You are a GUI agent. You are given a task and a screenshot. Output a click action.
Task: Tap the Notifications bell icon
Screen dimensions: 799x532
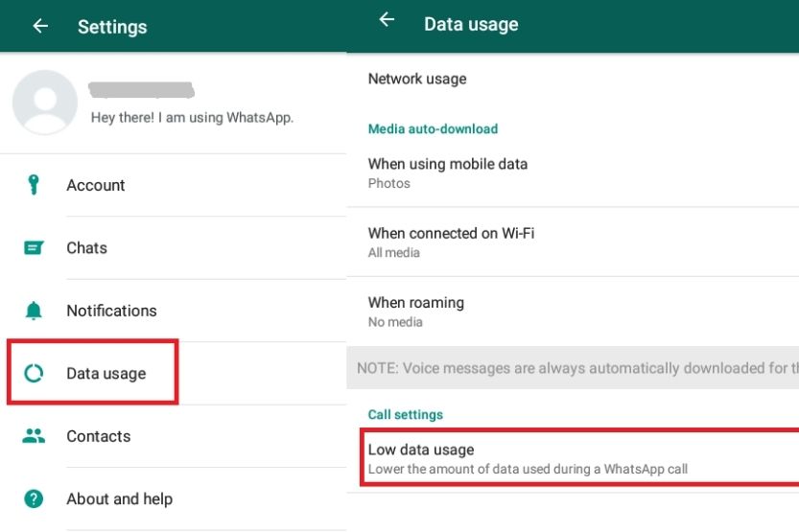tap(34, 310)
